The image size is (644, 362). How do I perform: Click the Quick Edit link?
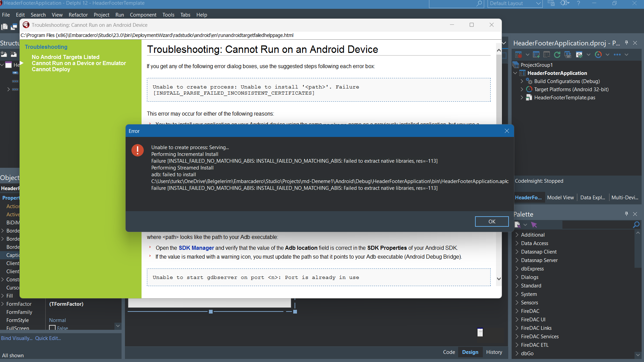click(48, 338)
